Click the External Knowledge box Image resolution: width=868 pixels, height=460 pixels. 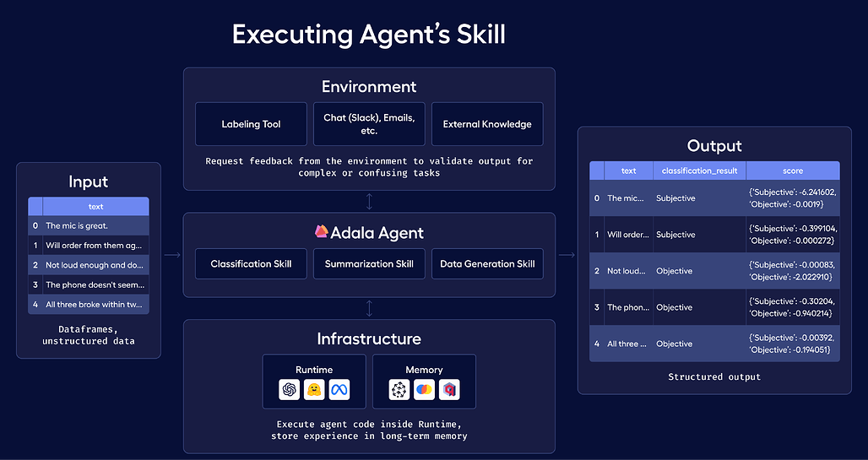[x=487, y=124]
